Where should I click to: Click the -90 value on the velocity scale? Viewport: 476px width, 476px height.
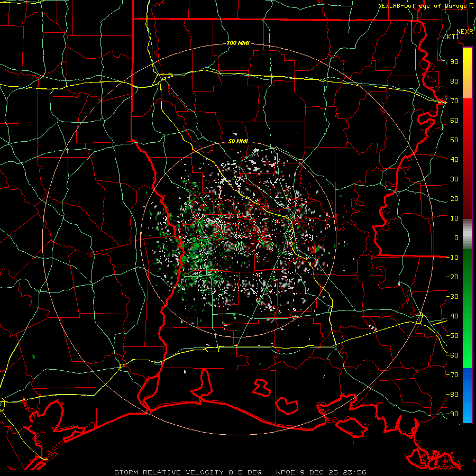point(452,414)
